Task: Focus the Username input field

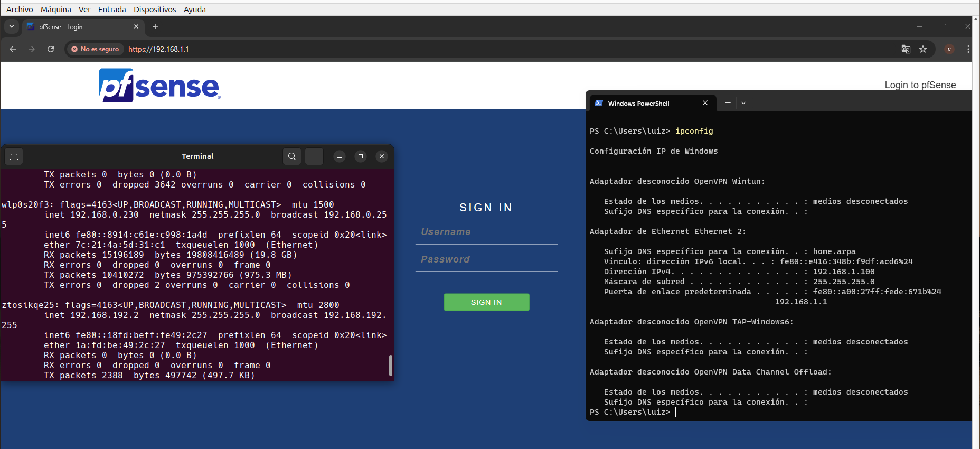Action: pos(486,232)
